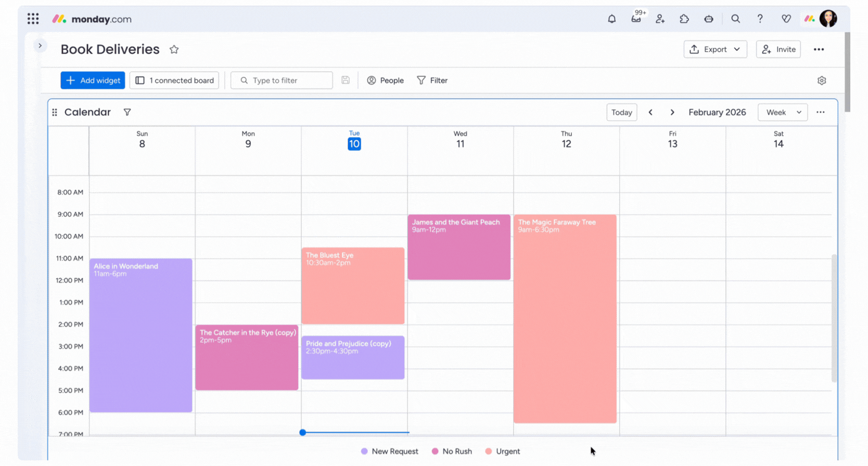Image resolution: width=868 pixels, height=466 pixels.
Task: Click the invite members icon in top bar
Action: [x=660, y=19]
